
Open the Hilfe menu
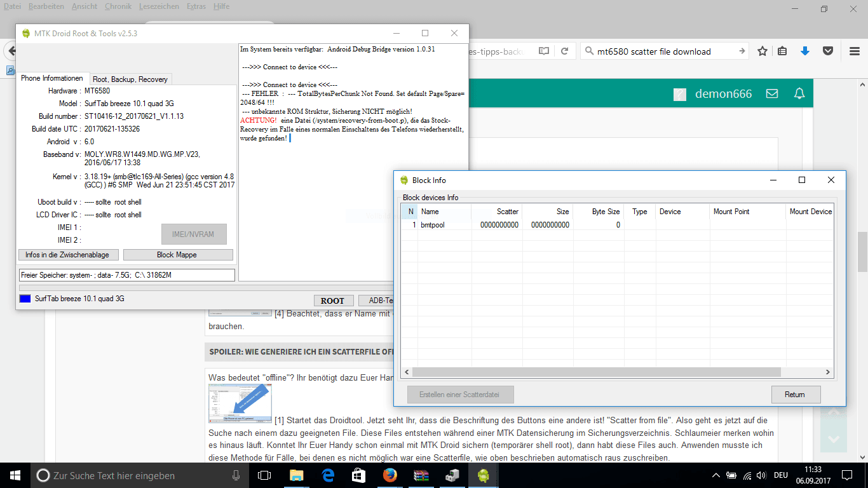(222, 6)
